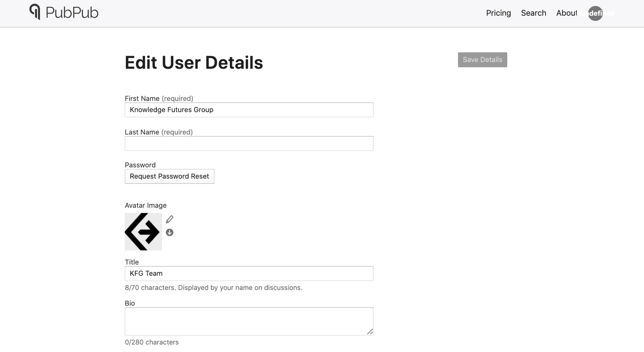
Task: Click the First Name required label
Action: click(x=159, y=98)
